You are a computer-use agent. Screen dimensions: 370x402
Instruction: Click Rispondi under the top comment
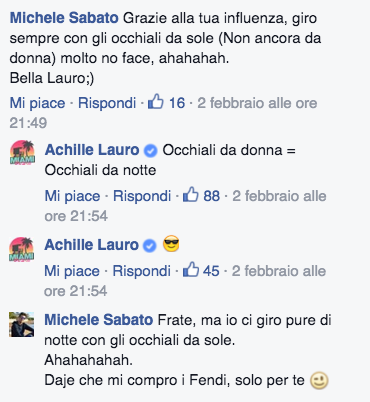pyautogui.click(x=107, y=103)
